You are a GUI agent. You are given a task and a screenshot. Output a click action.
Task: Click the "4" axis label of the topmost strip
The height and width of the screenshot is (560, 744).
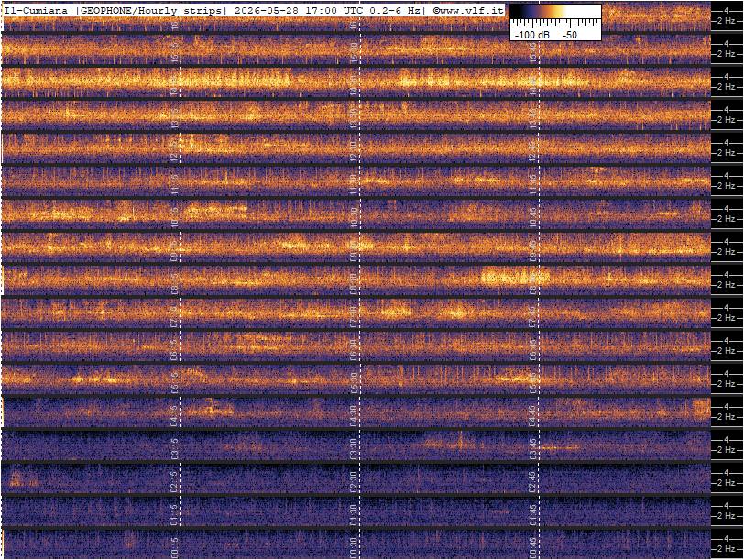[727, 10]
